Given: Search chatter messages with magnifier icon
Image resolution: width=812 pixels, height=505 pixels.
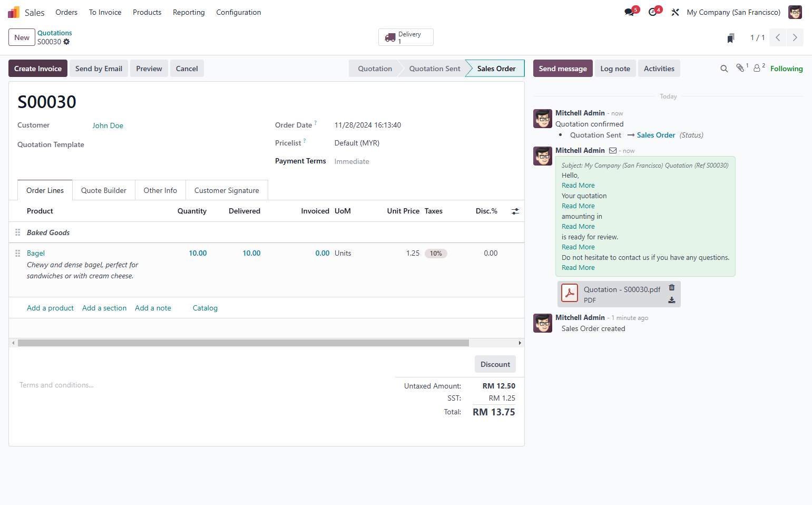Looking at the screenshot, I should (724, 69).
